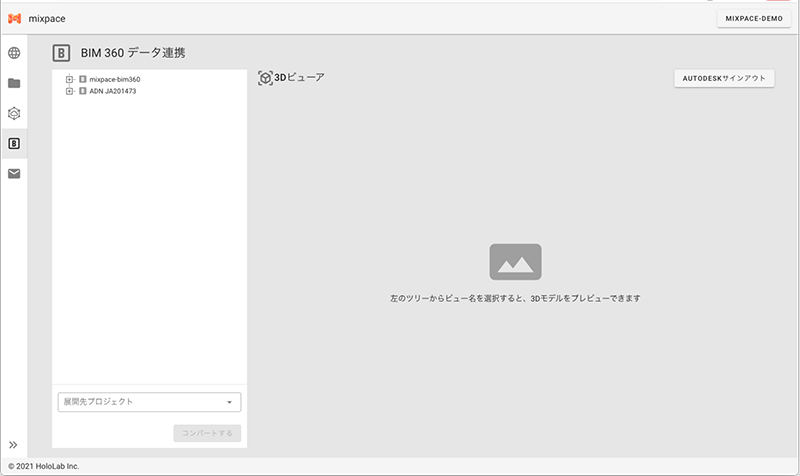Viewport: 800px width, 476px height.
Task: Click the hub icon beside ADN JA201473
Action: (83, 91)
